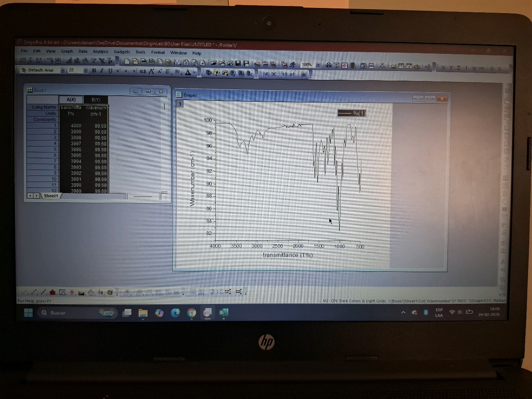Viewport: 532px width, 399px height.
Task: Select the Scatter plot tool icon
Action: pyautogui.click(x=34, y=292)
